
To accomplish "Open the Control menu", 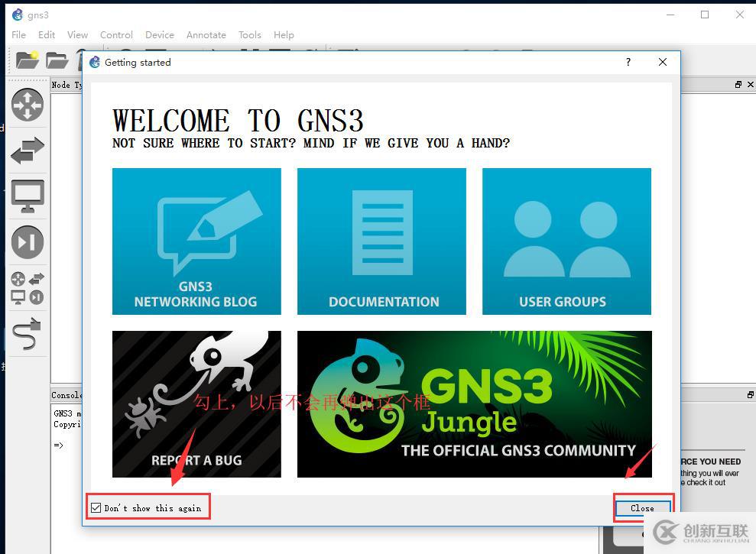I will click(x=116, y=34).
